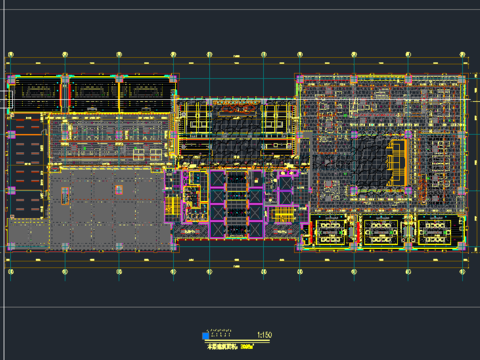Select the left four-pane square in the left middle room

coord(139,155)
